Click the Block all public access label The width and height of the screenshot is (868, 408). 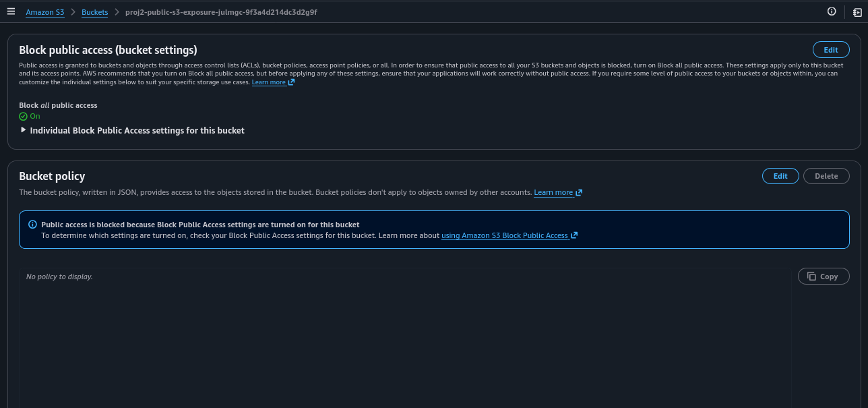coord(58,105)
